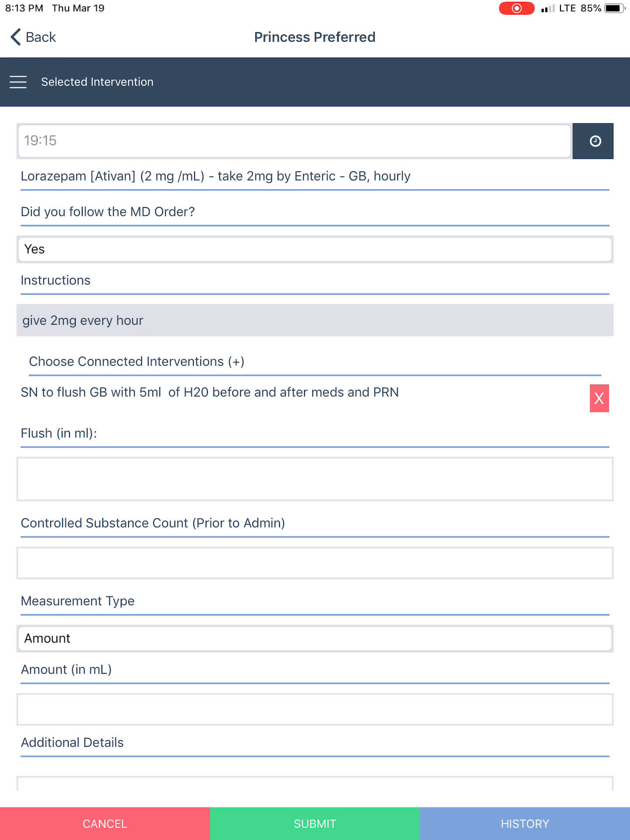
Task: Open the hamburger menu icon
Action: (18, 82)
